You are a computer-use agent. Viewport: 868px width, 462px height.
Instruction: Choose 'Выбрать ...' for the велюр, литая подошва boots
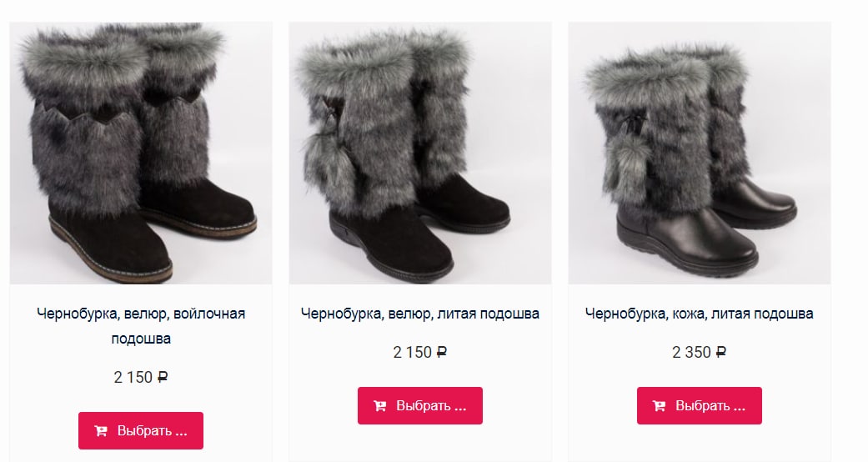419,405
